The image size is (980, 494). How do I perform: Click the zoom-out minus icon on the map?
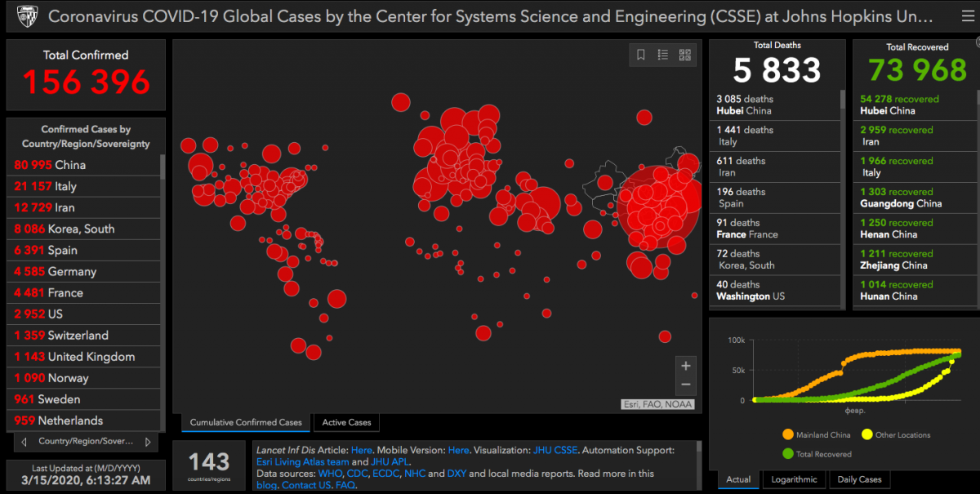tap(685, 384)
